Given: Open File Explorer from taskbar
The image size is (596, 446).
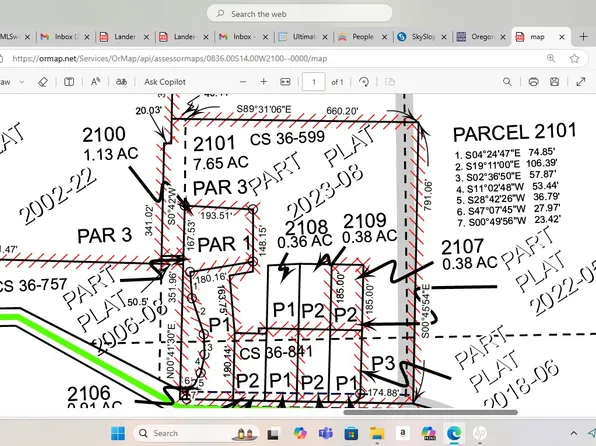Looking at the screenshot, I should click(377, 433).
